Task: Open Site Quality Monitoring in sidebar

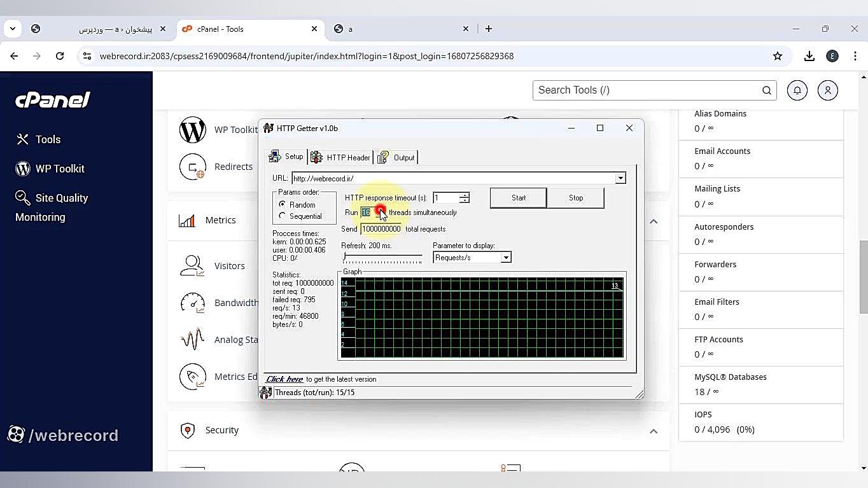Action: coord(52,207)
